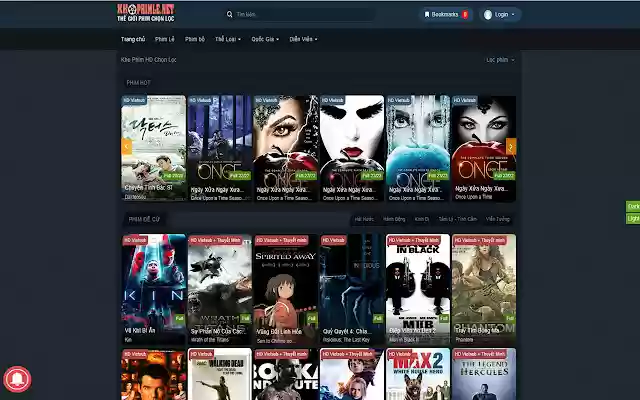
Task: Click the red notification bell icon
Action: pyautogui.click(x=17, y=379)
